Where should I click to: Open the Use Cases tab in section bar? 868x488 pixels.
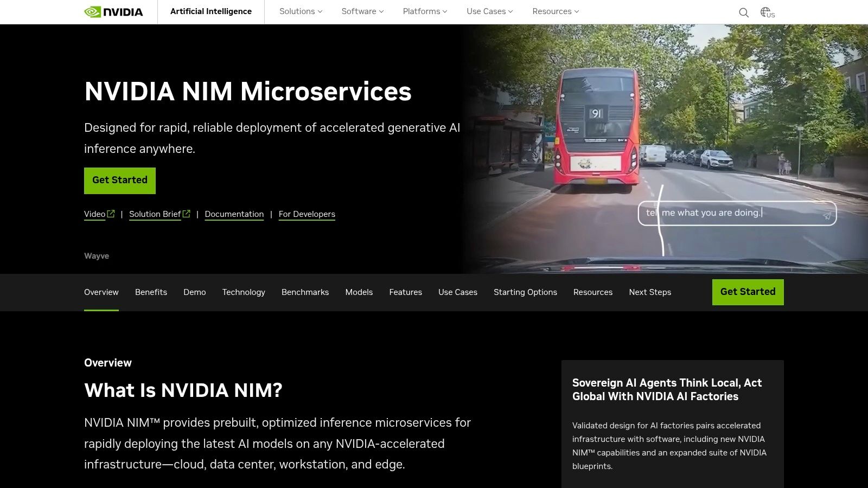point(458,292)
